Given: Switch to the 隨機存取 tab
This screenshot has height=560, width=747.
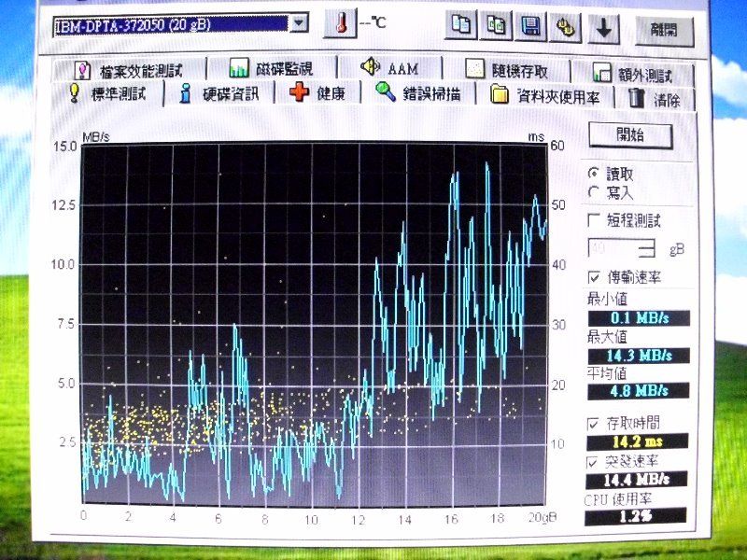Looking at the screenshot, I should coord(506,71).
